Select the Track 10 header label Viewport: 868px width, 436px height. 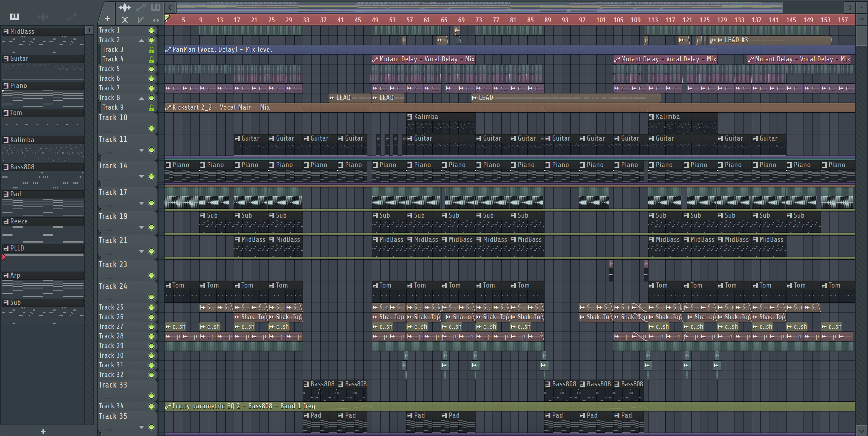click(113, 117)
